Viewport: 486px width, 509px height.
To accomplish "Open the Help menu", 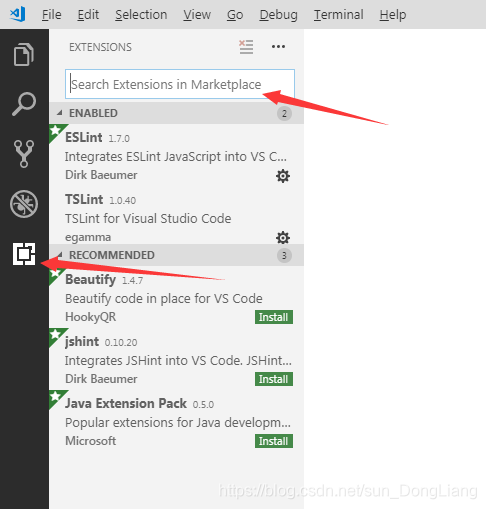I will pos(393,15).
